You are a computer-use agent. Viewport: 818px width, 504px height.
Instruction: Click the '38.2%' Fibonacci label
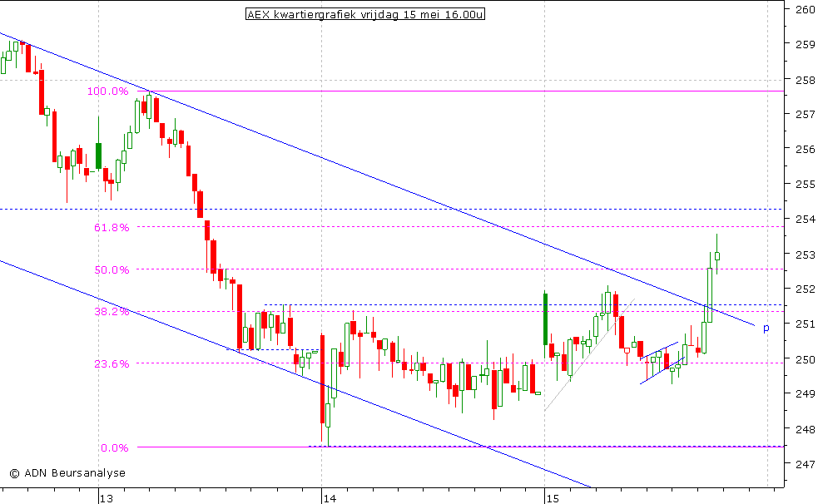pyautogui.click(x=112, y=312)
